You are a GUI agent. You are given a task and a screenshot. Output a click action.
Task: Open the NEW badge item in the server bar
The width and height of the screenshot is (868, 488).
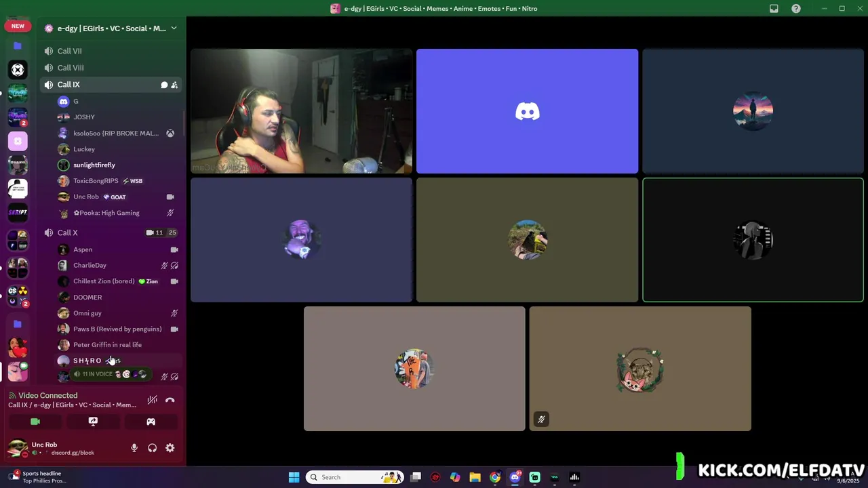pyautogui.click(x=18, y=26)
